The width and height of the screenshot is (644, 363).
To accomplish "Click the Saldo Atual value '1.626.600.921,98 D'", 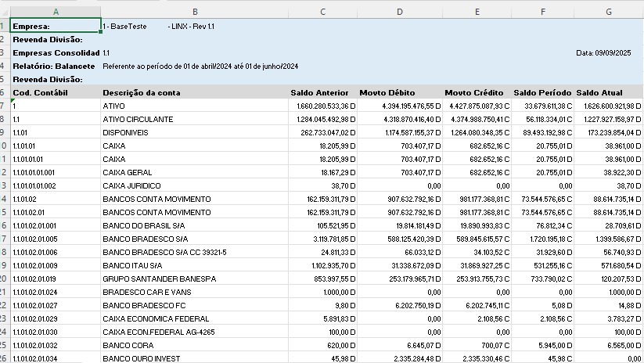I will click(608, 106).
